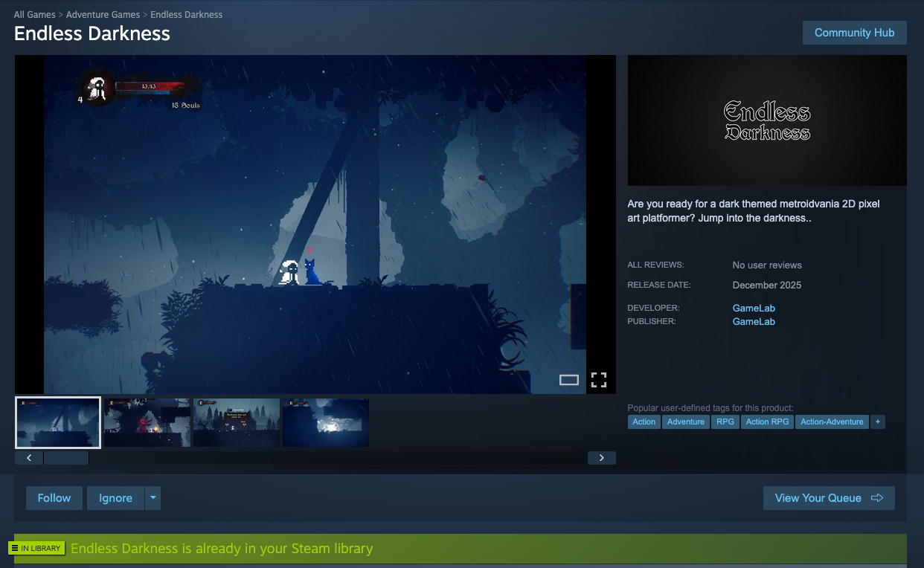Enter fullscreen screenshot view
Image resolution: width=924 pixels, height=568 pixels.
pyautogui.click(x=598, y=380)
